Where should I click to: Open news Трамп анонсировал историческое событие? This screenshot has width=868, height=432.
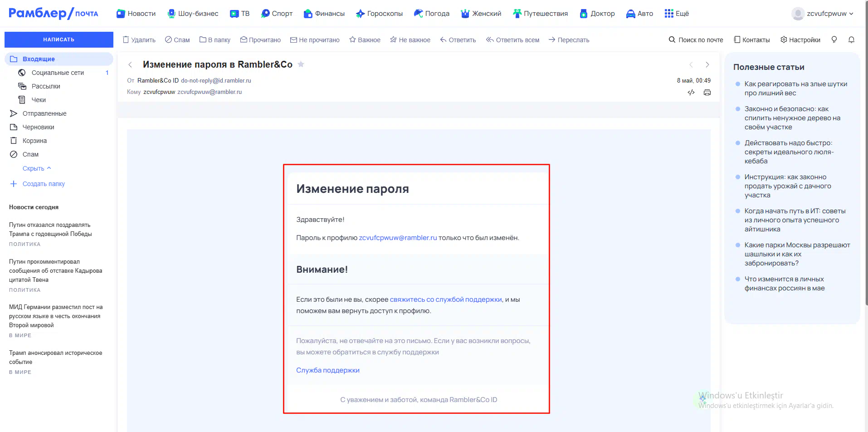click(x=55, y=357)
